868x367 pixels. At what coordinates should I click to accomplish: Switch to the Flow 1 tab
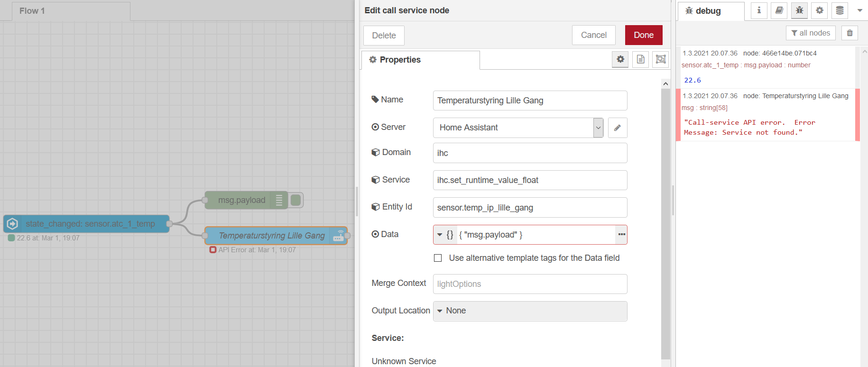[32, 11]
